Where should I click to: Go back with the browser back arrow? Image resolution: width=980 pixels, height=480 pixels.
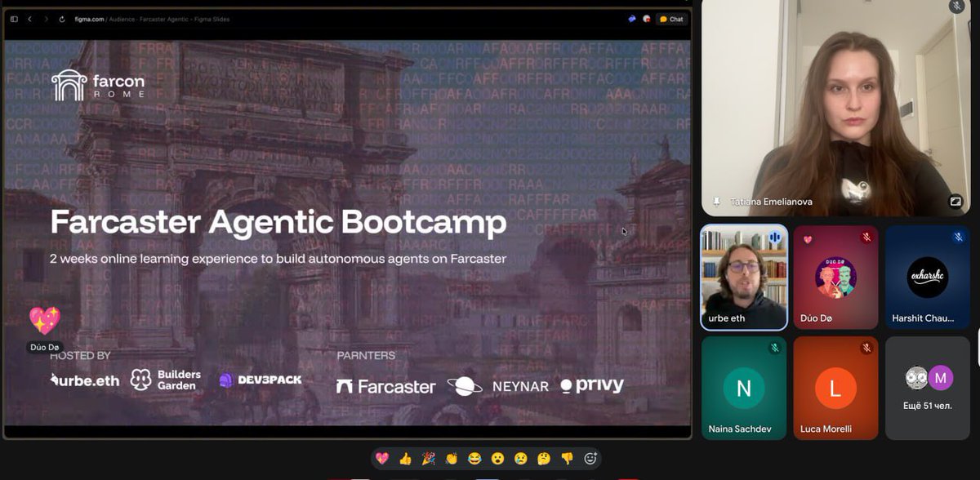29,19
